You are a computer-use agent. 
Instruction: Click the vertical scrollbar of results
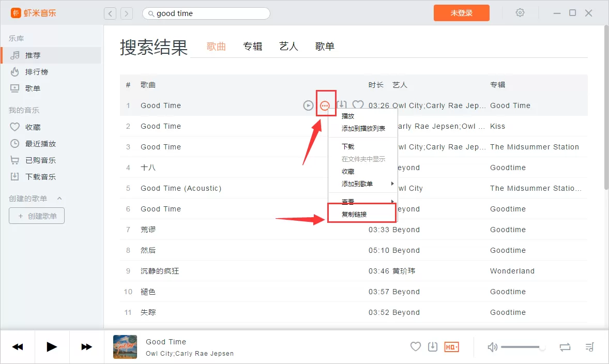(x=606, y=109)
